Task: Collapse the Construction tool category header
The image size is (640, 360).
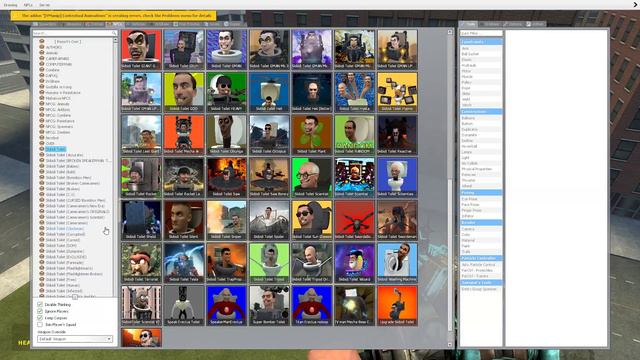Action: coord(481,111)
